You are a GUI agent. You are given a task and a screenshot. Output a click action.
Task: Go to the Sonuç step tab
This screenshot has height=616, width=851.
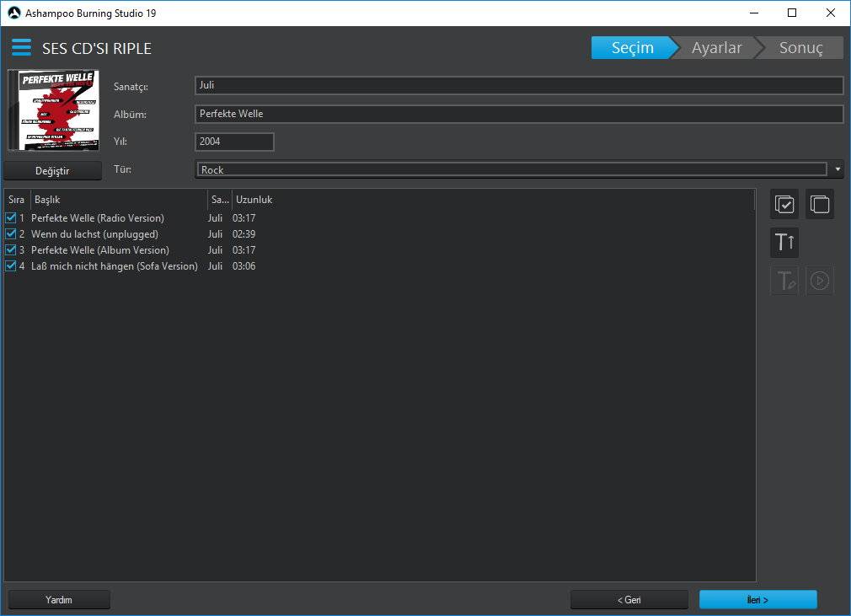[x=800, y=48]
